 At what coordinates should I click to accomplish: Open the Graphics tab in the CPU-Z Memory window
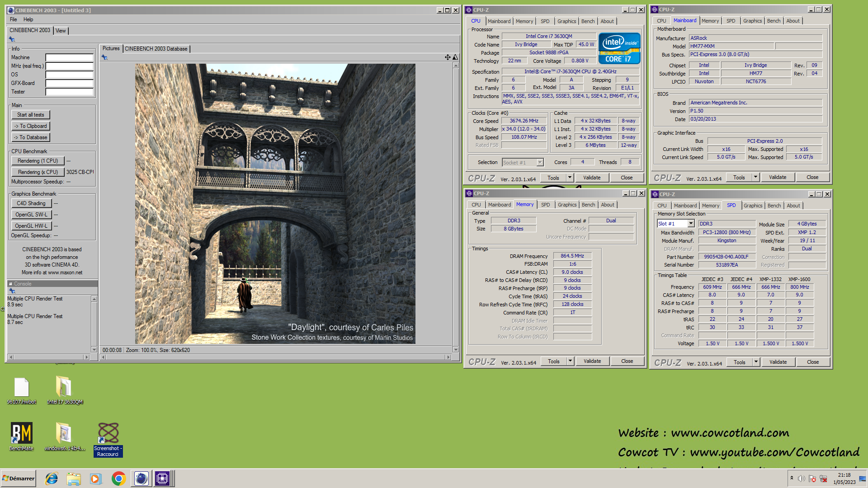click(567, 205)
